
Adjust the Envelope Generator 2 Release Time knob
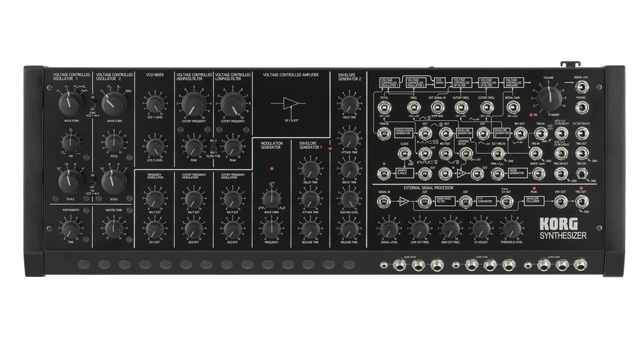349,229
